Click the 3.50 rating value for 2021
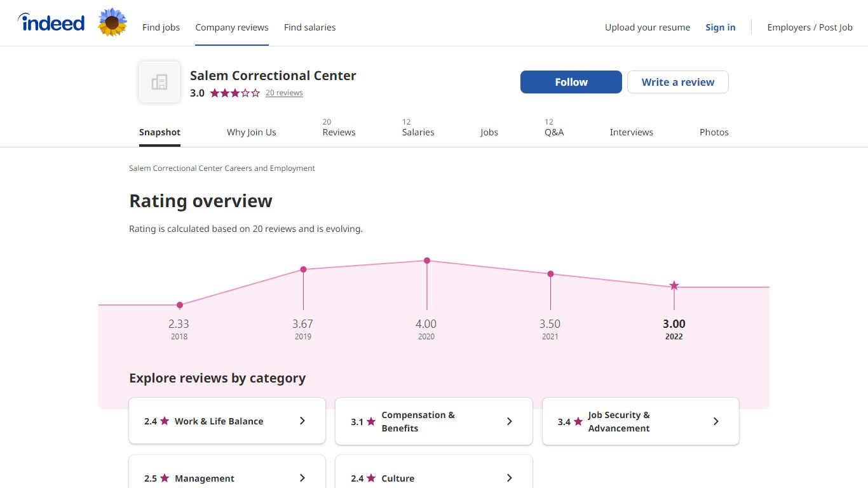 click(x=550, y=324)
